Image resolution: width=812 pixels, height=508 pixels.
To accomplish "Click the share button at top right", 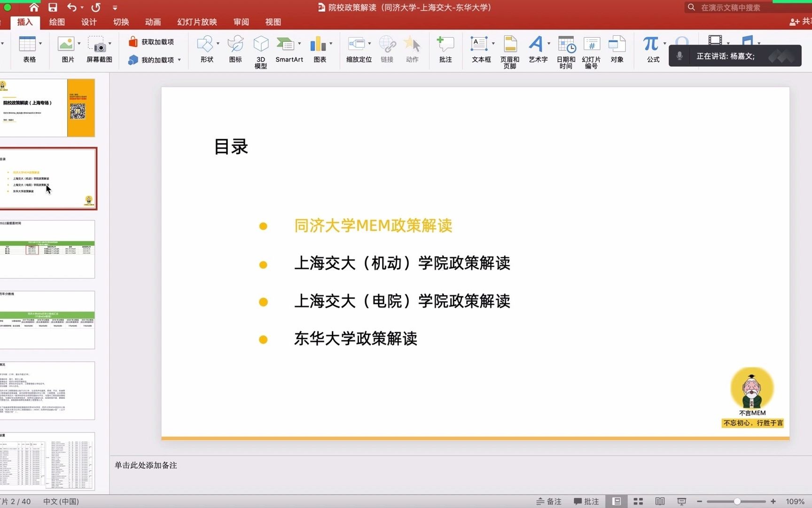I will tap(800, 22).
